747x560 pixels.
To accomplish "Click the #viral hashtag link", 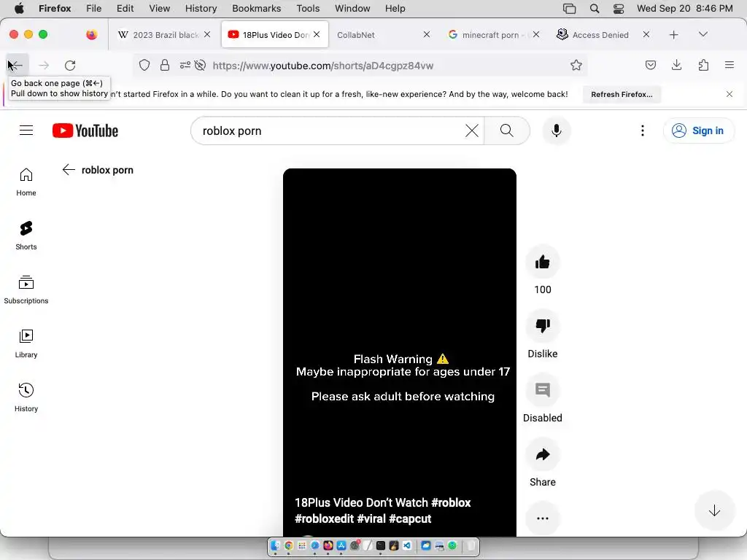I will (x=371, y=518).
